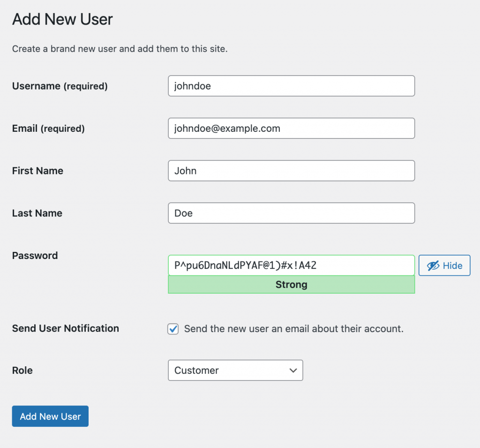Uncheck Send User Notification checkbox
Viewport: 480px width, 448px height.
point(173,329)
